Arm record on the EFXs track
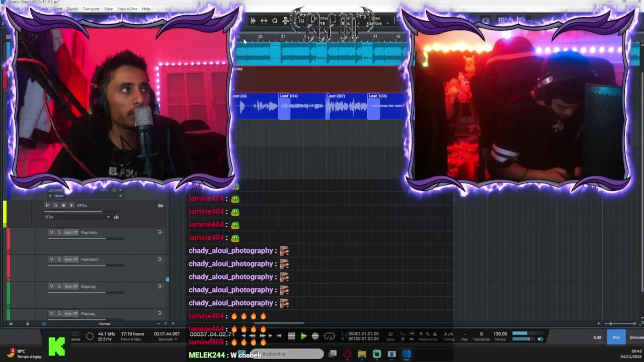 63,205
